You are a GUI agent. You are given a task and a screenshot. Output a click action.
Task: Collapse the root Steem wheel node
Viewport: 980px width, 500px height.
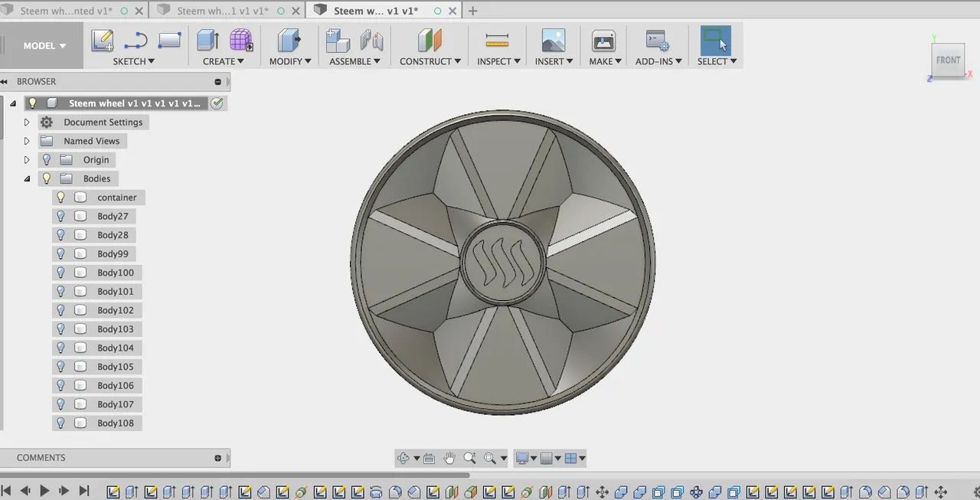click(12, 103)
